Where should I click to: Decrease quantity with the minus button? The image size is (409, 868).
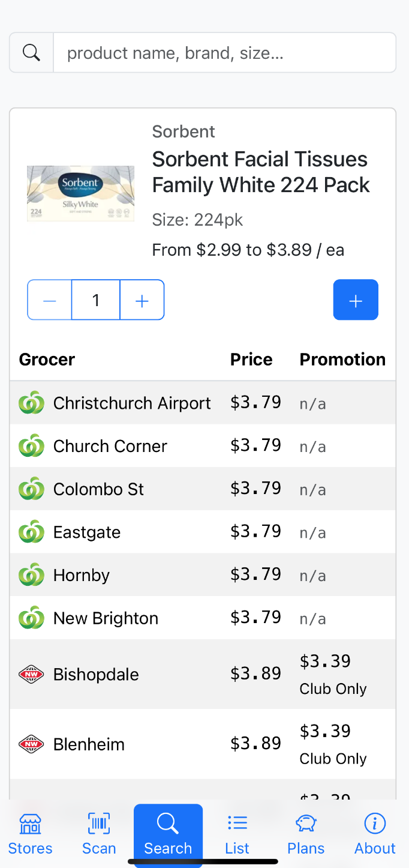(50, 300)
